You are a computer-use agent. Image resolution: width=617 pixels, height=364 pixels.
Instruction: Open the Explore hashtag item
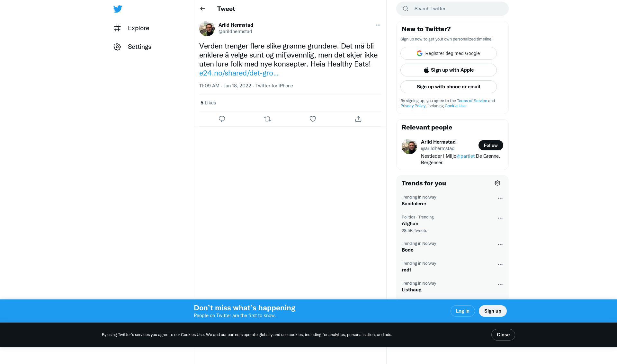[131, 28]
